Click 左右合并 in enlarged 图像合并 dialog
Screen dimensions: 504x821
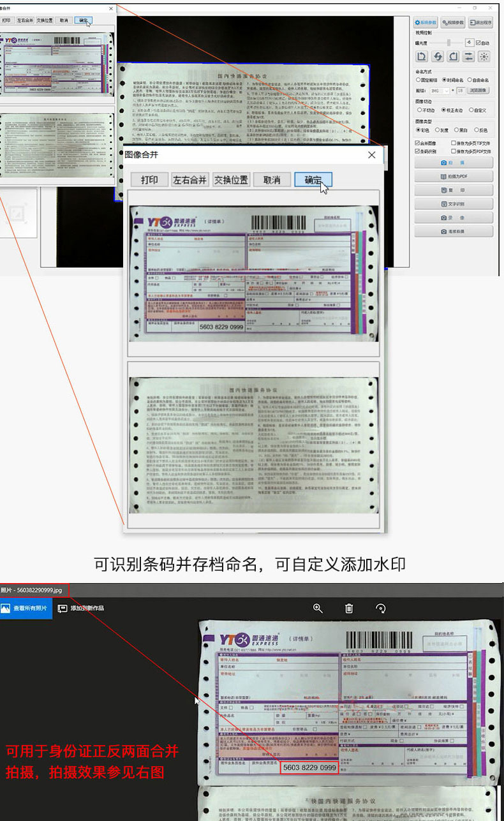[190, 180]
